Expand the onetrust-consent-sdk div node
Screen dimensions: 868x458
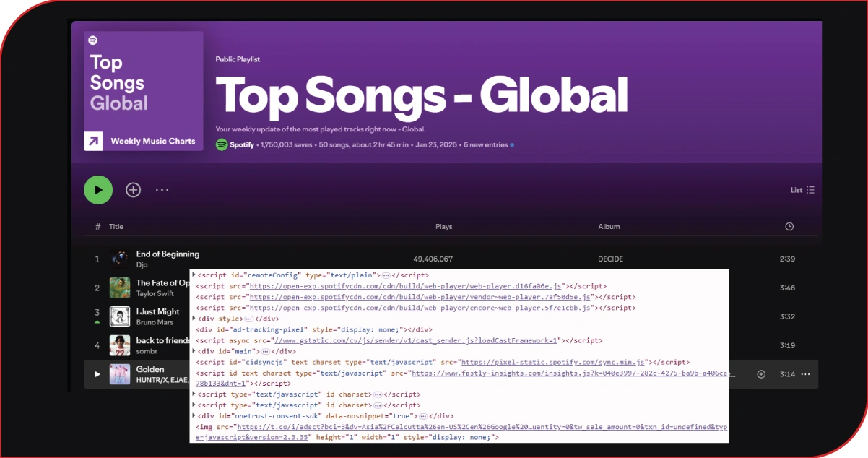(194, 415)
